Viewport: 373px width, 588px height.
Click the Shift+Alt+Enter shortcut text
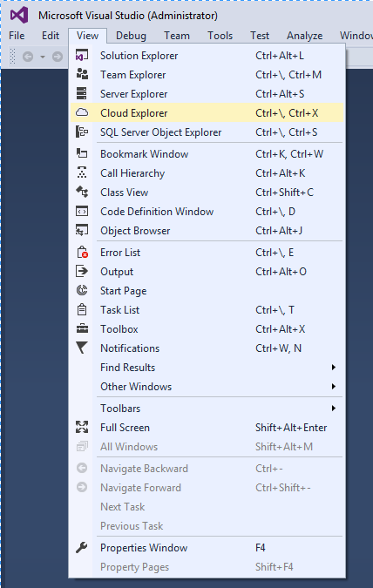click(x=291, y=427)
